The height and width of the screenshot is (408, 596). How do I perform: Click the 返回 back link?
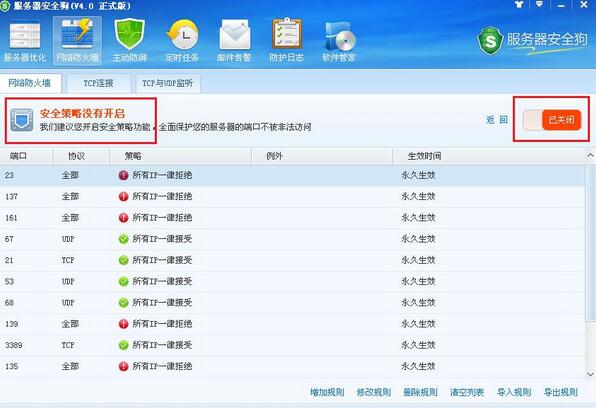497,120
